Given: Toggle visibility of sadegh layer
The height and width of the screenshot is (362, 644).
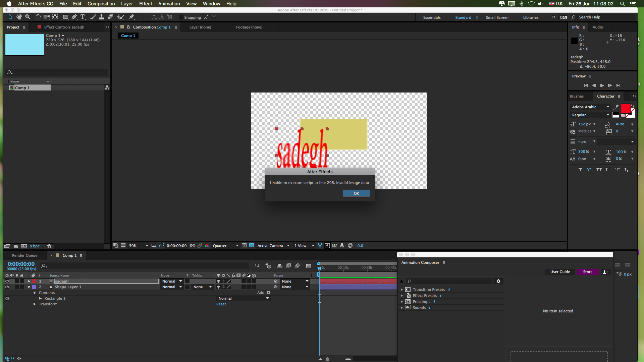Looking at the screenshot, I should [7, 281].
